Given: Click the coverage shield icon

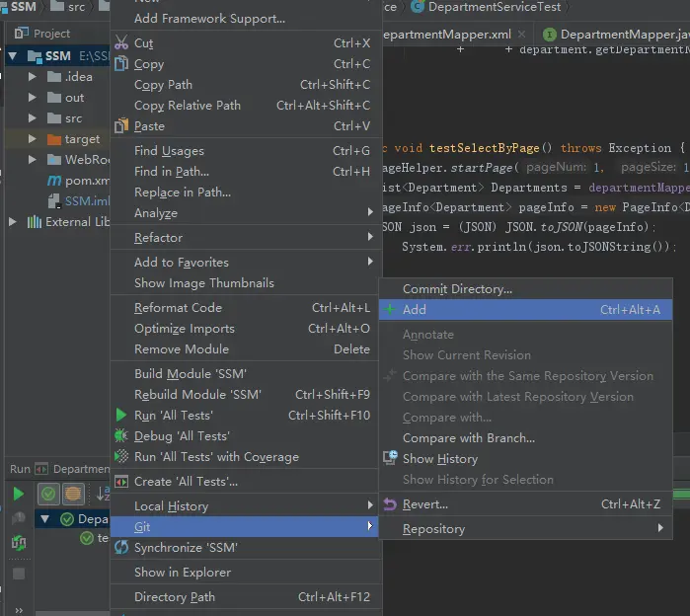Looking at the screenshot, I should pos(121,456).
